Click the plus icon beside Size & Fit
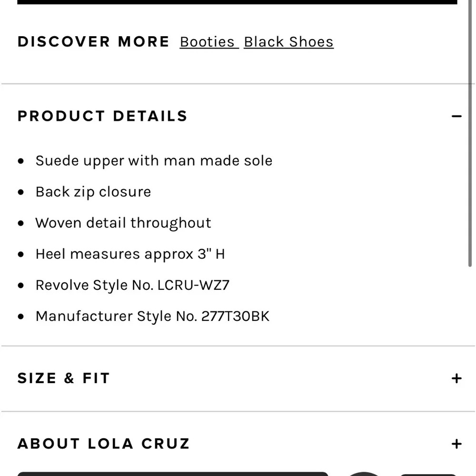 coord(456,378)
